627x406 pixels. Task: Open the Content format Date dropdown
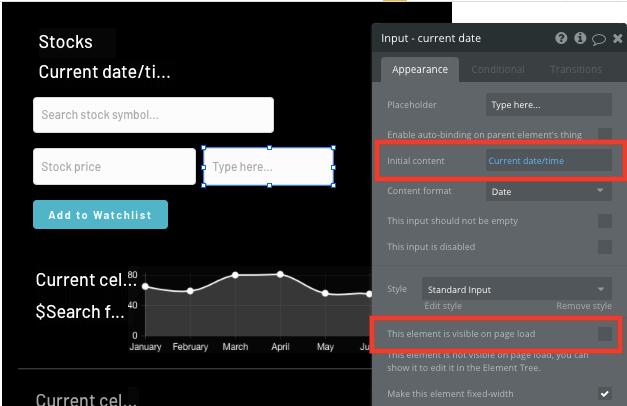(x=549, y=191)
